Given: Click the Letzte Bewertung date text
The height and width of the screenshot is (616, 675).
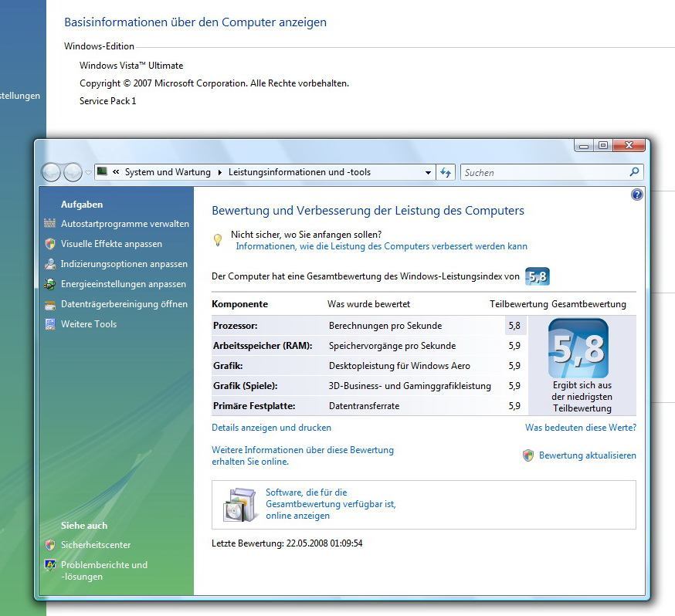Looking at the screenshot, I should click(x=287, y=543).
